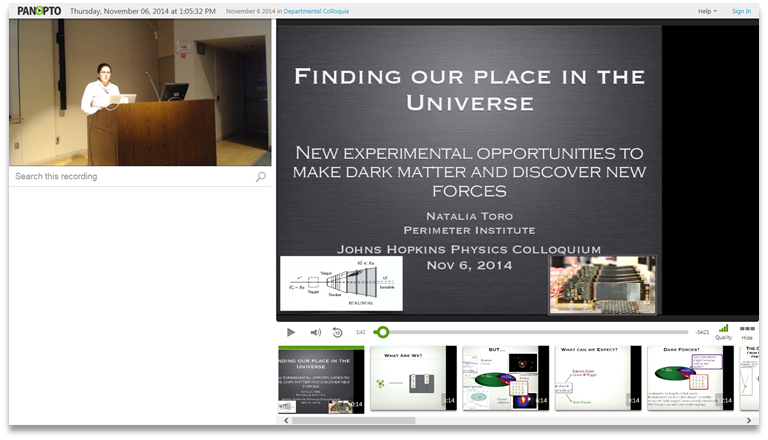Open the Departmental Colloquia folder link
Screen dimensions: 768x440
tap(316, 11)
